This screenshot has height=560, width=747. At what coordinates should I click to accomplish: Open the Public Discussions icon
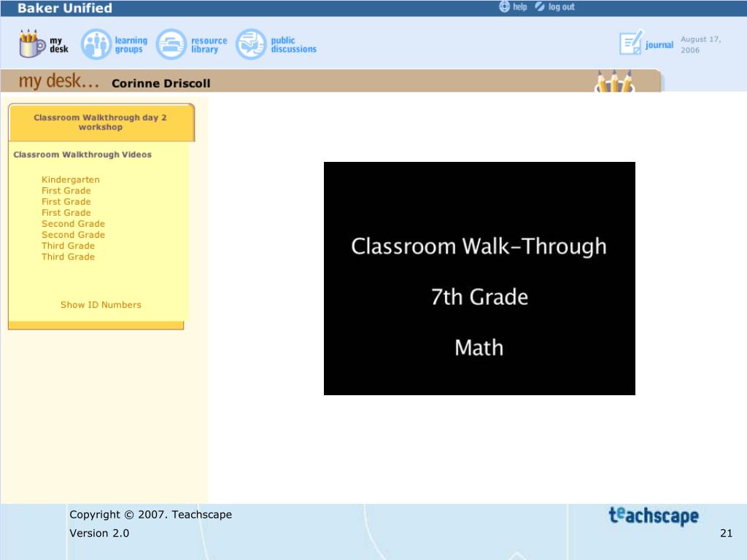[x=251, y=44]
